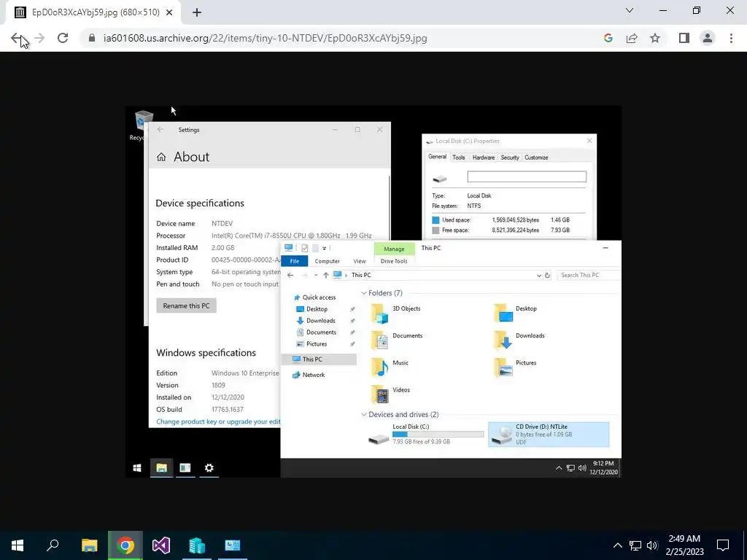The height and width of the screenshot is (560, 747).
Task: Click the host network tray icon
Action: [635, 545]
